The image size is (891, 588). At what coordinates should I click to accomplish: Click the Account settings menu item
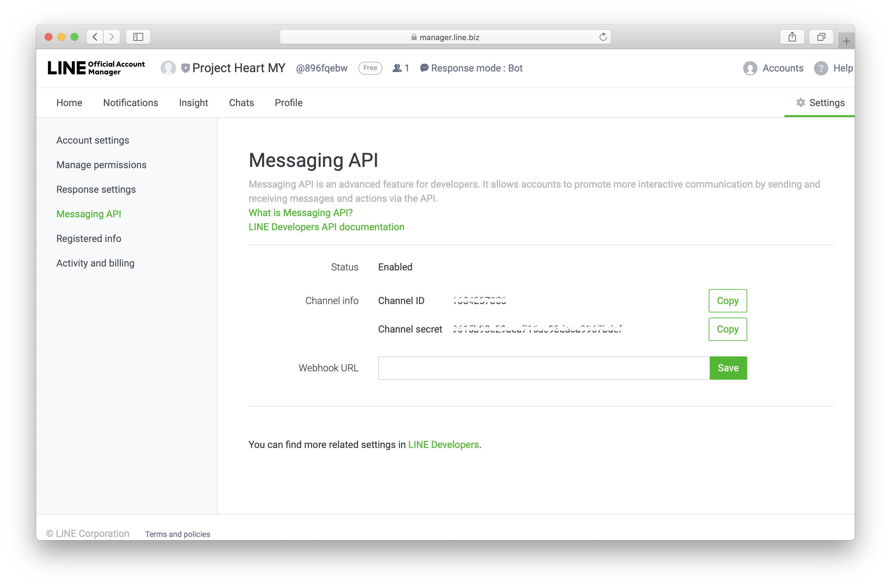[93, 140]
